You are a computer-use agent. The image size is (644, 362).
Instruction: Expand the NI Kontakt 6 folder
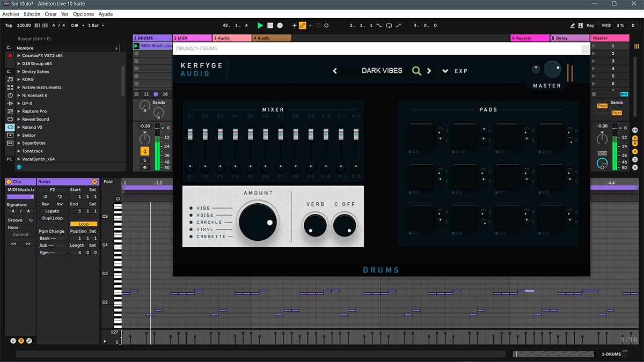[19, 95]
